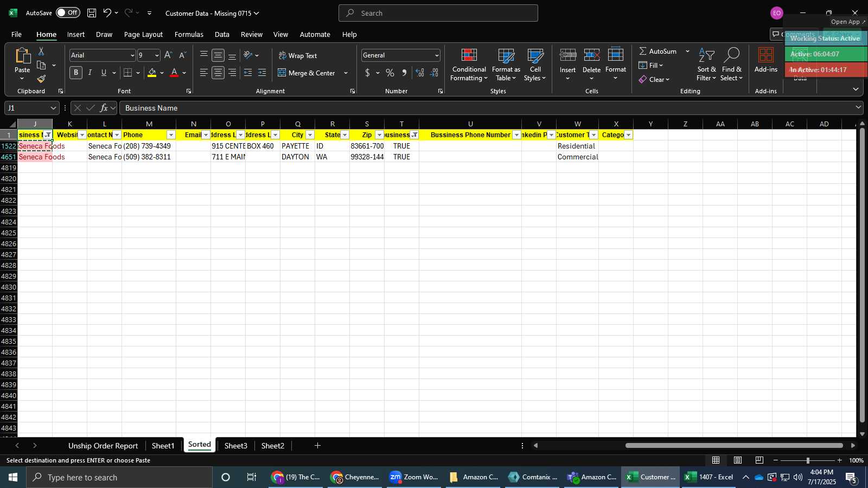Click the Comma Style icon
The width and height of the screenshot is (868, 488).
click(x=404, y=73)
